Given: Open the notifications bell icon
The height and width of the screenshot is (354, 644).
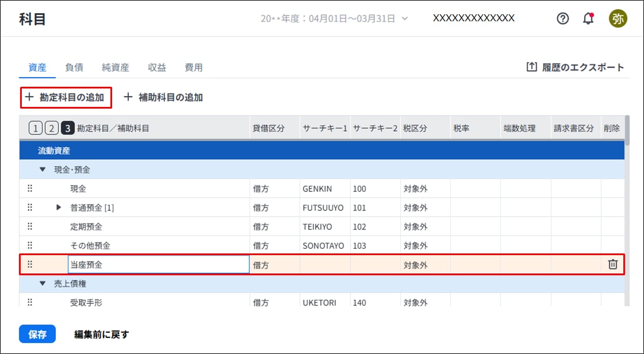Looking at the screenshot, I should point(588,18).
